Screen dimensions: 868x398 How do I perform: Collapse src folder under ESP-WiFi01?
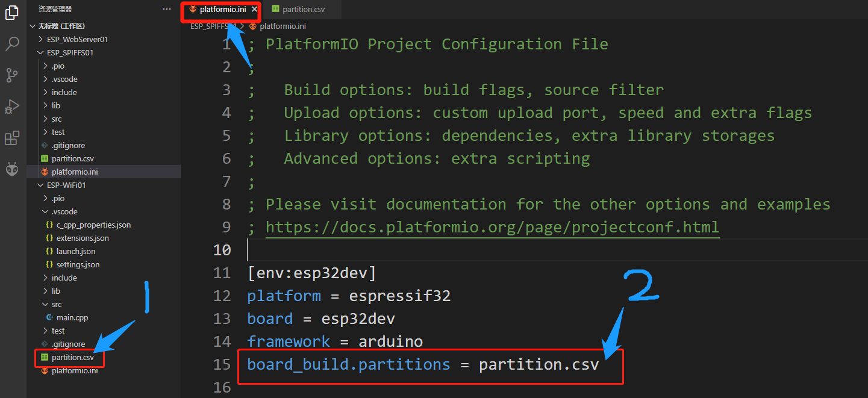coord(103,304)
